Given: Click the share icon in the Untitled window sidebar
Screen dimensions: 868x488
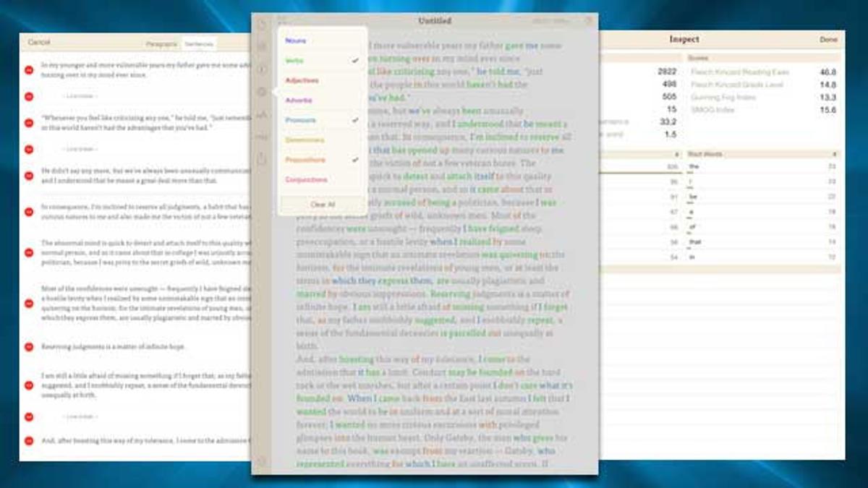Looking at the screenshot, I should [262, 159].
